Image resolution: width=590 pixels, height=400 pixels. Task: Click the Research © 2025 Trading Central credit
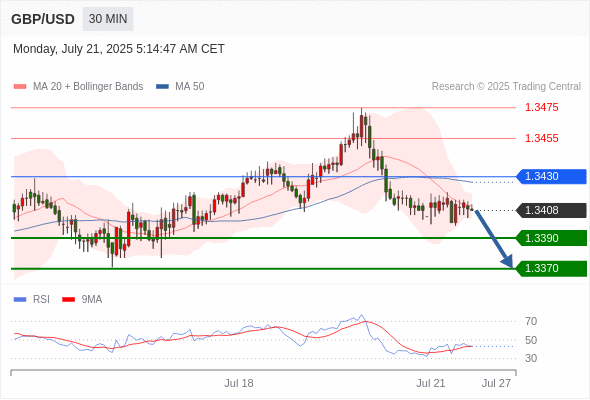pos(506,87)
